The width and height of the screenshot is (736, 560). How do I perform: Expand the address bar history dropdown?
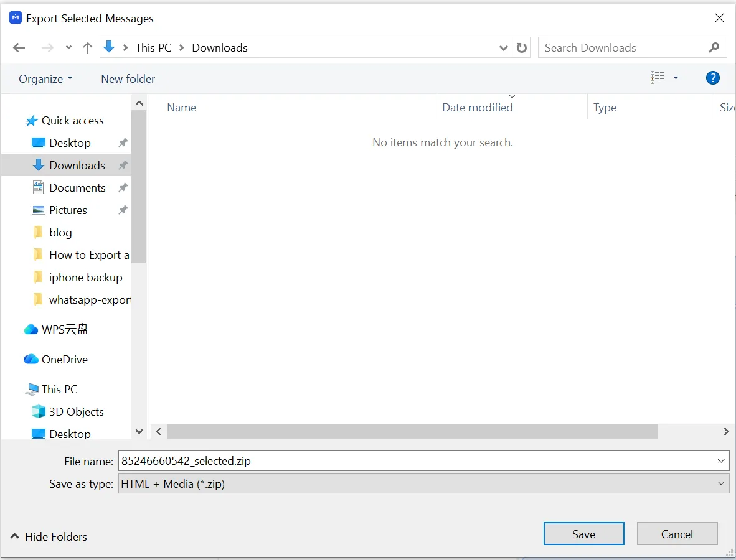click(504, 48)
